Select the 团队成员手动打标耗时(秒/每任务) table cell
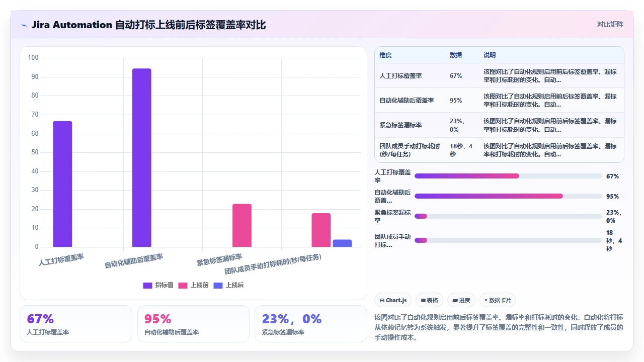 click(410, 150)
